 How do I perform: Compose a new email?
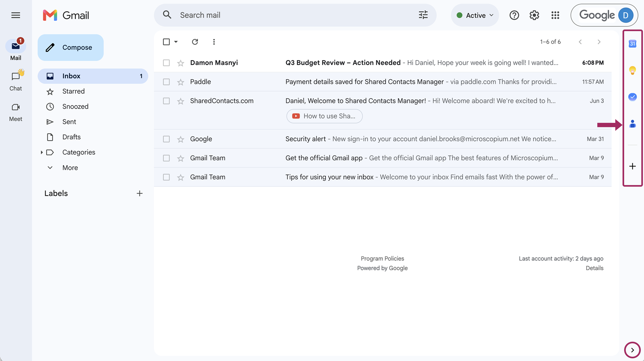point(71,47)
